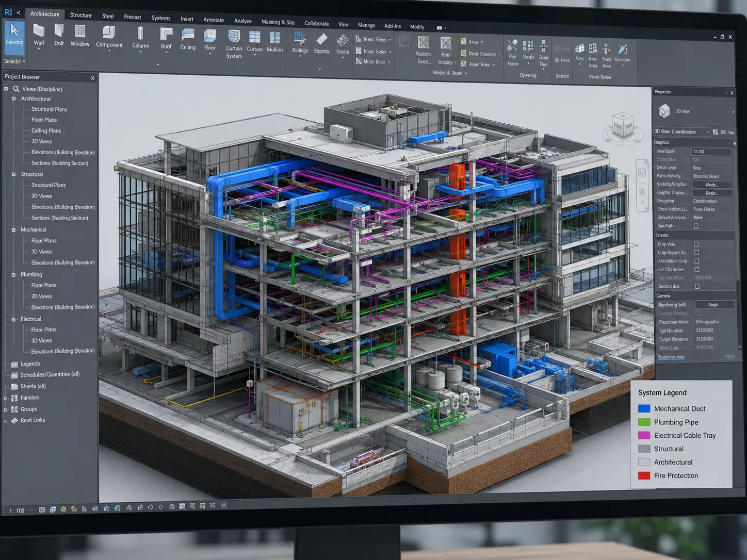
Task: Choose the Railings tool
Action: pyautogui.click(x=300, y=43)
